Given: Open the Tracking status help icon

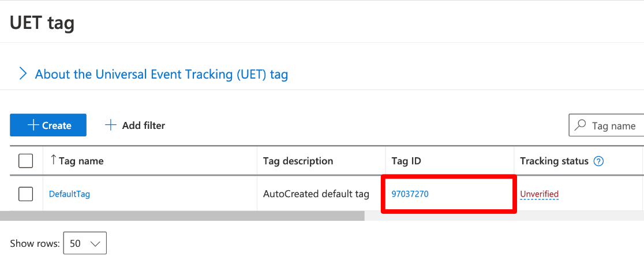Looking at the screenshot, I should (598, 161).
